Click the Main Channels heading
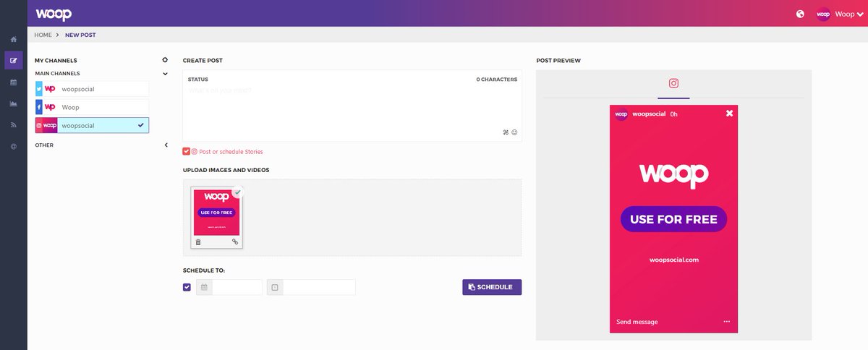 click(x=57, y=73)
